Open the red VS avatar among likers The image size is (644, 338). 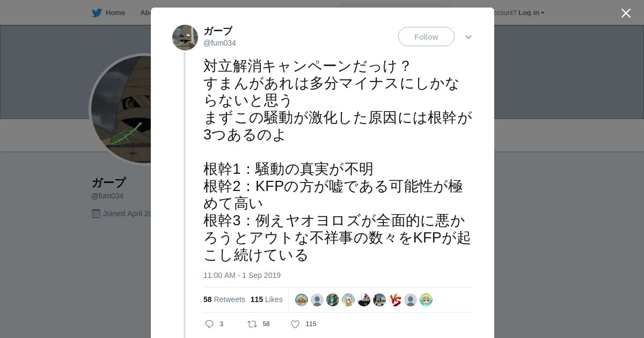coord(395,300)
